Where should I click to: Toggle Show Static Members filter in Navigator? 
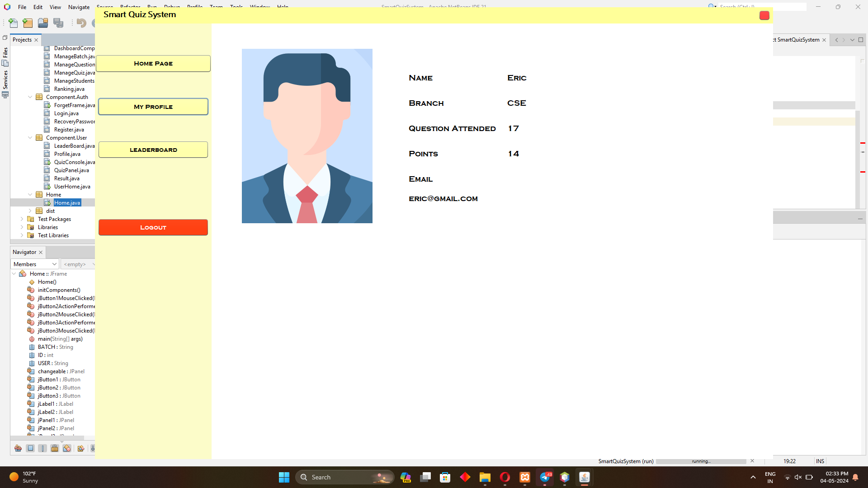[x=42, y=448]
